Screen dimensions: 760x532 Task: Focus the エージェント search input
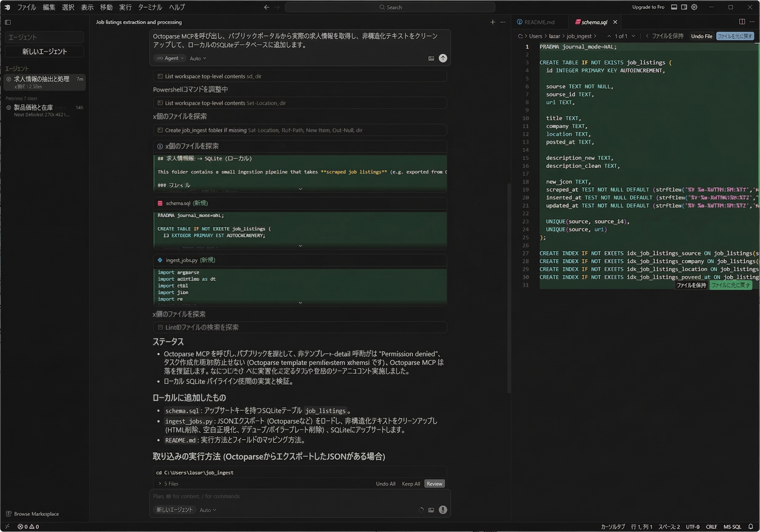pyautogui.click(x=44, y=37)
